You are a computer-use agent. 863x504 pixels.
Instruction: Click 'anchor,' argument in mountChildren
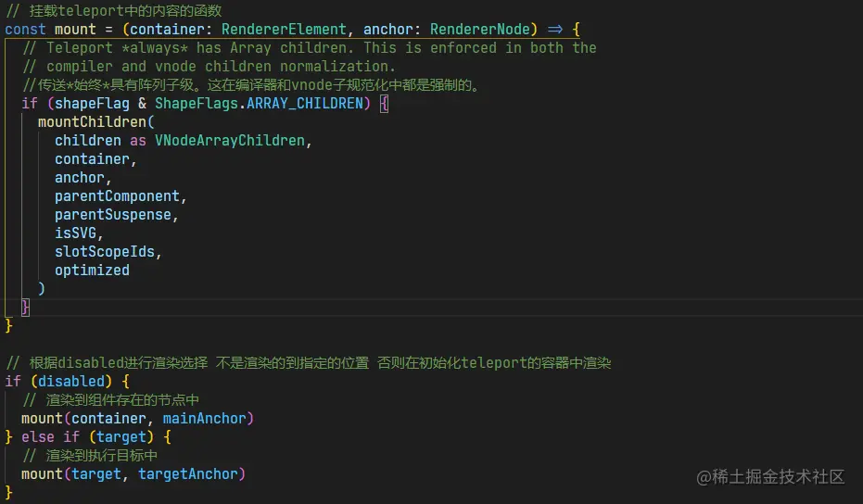[82, 178]
